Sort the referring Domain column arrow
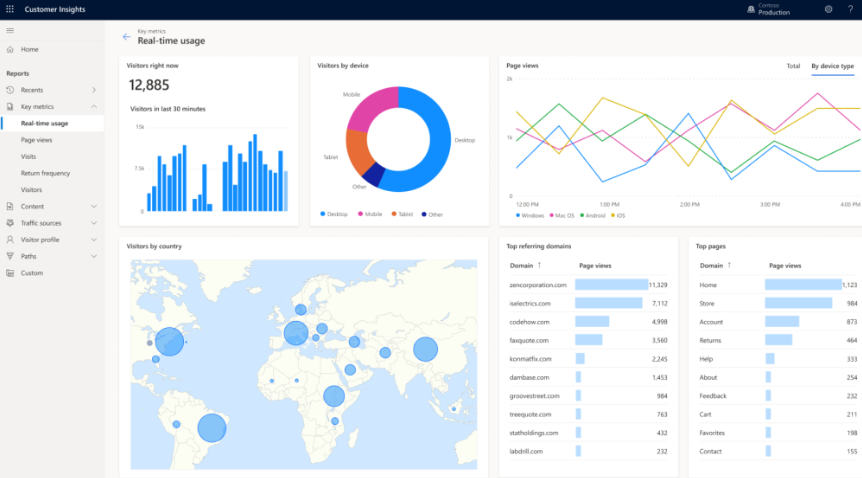 [x=540, y=266]
